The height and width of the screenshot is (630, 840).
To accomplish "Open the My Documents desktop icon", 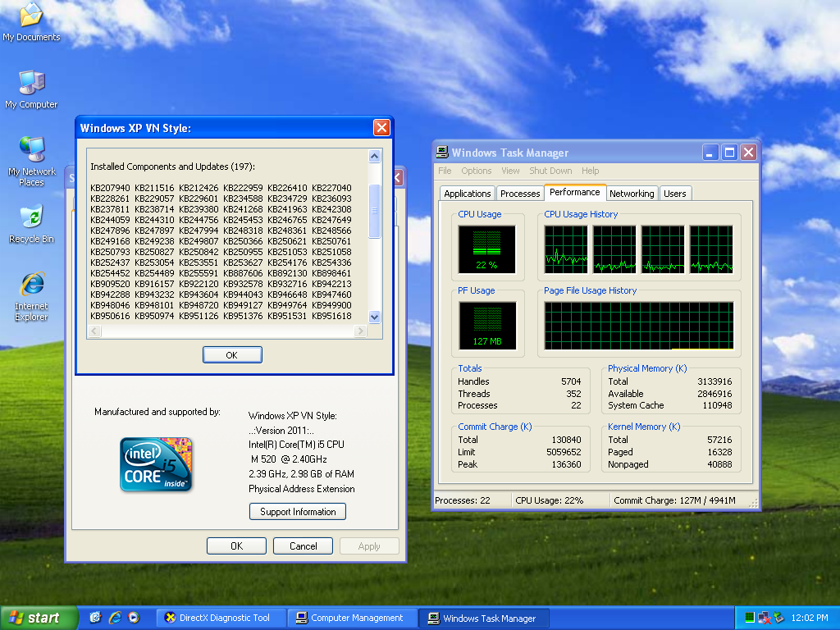I will click(x=31, y=21).
